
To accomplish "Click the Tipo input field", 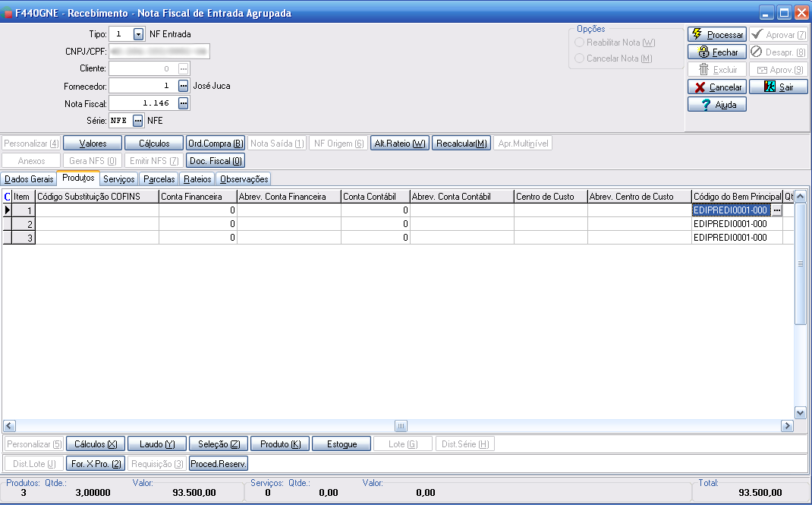I will pos(121,34).
